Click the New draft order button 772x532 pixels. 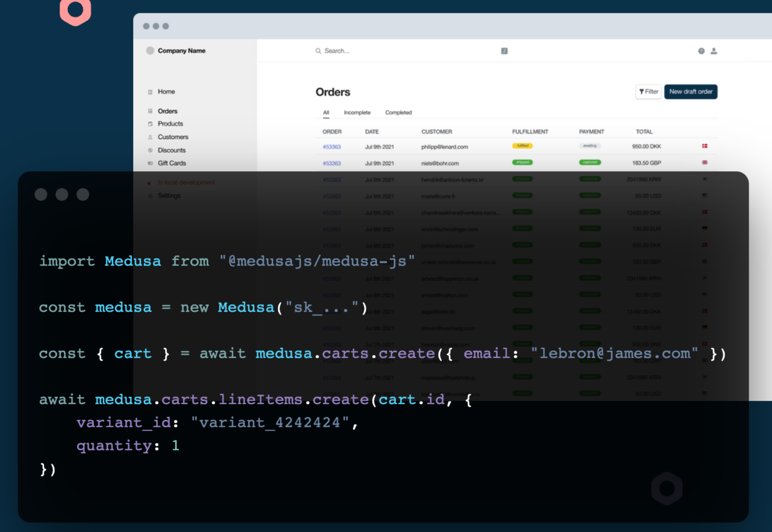pos(690,91)
